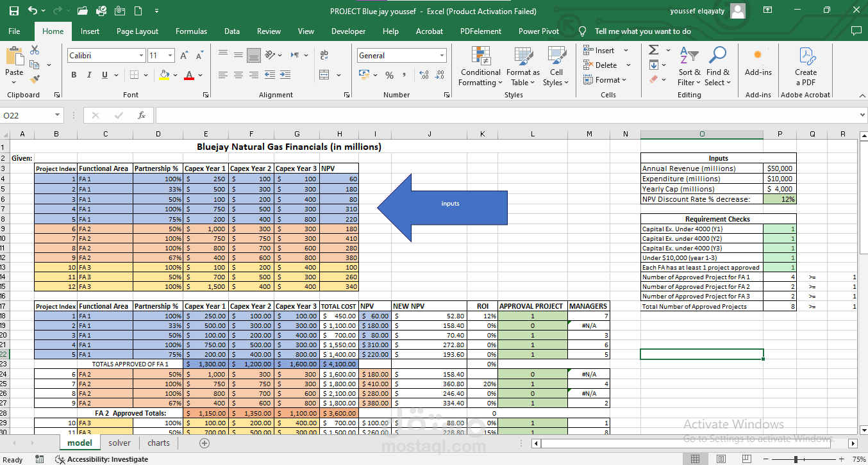Switch to the Insert ribbon tab
Image resolution: width=868 pixels, height=465 pixels.
point(90,31)
